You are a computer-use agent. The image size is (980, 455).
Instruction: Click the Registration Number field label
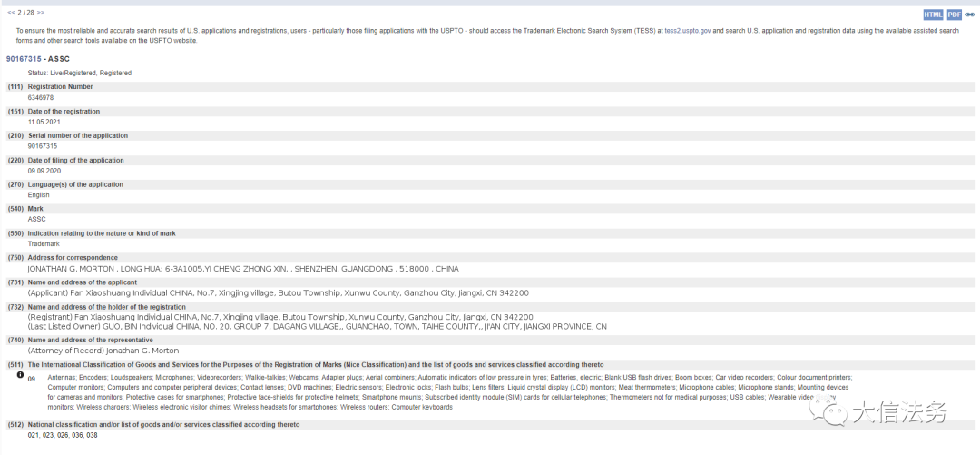pos(61,87)
